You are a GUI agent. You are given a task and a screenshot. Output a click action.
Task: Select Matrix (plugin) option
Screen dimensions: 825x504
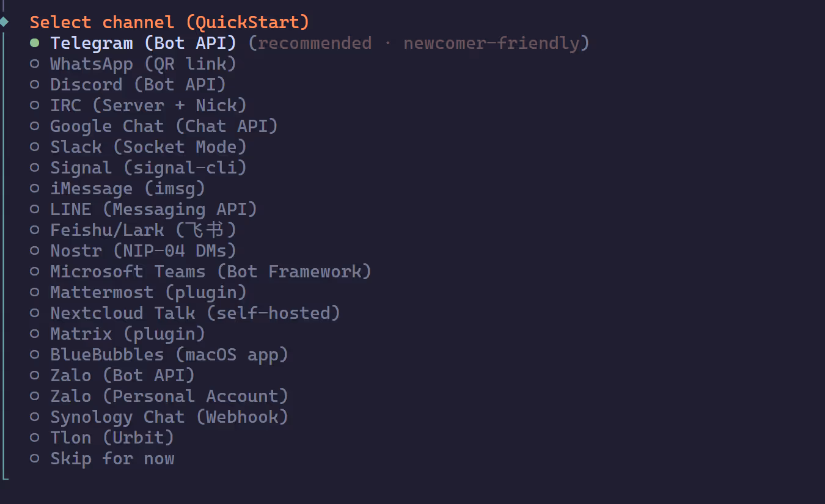(x=127, y=334)
